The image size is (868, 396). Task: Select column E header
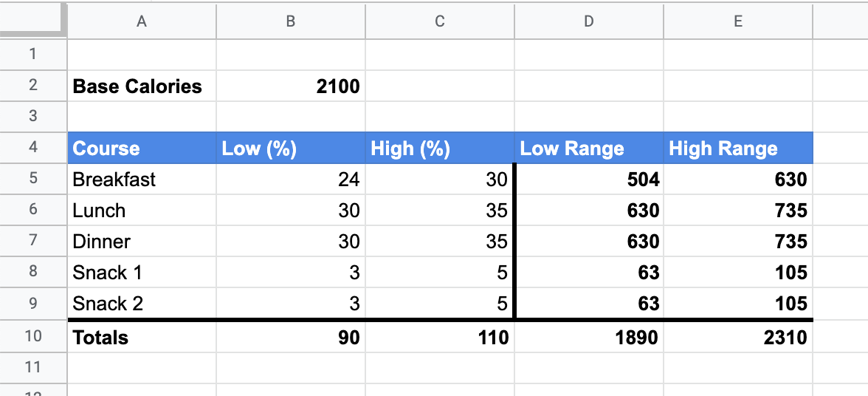737,21
